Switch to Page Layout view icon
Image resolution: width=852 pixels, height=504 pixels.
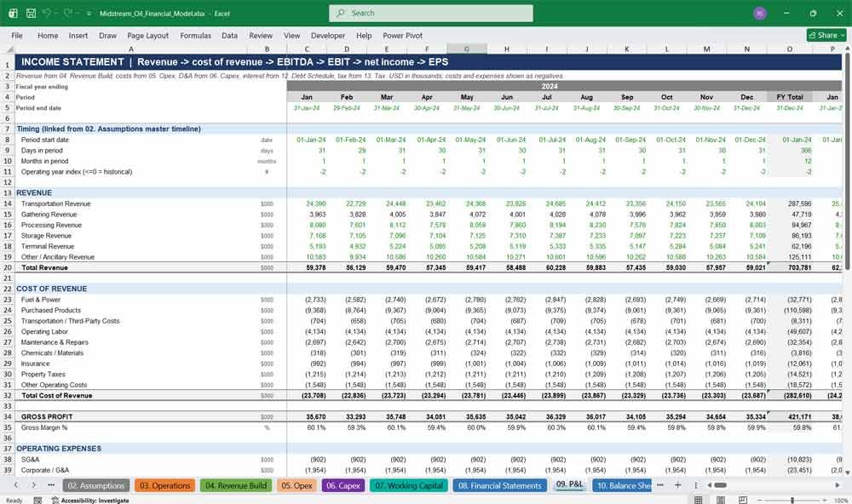721,501
